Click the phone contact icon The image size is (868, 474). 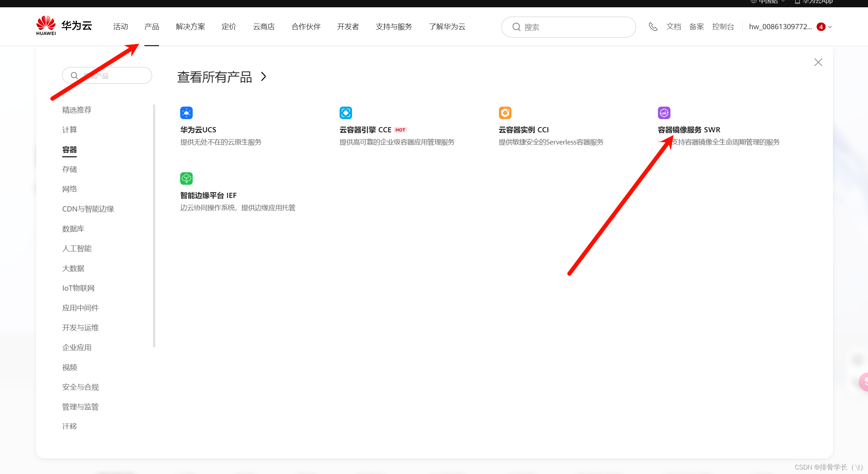pyautogui.click(x=653, y=27)
